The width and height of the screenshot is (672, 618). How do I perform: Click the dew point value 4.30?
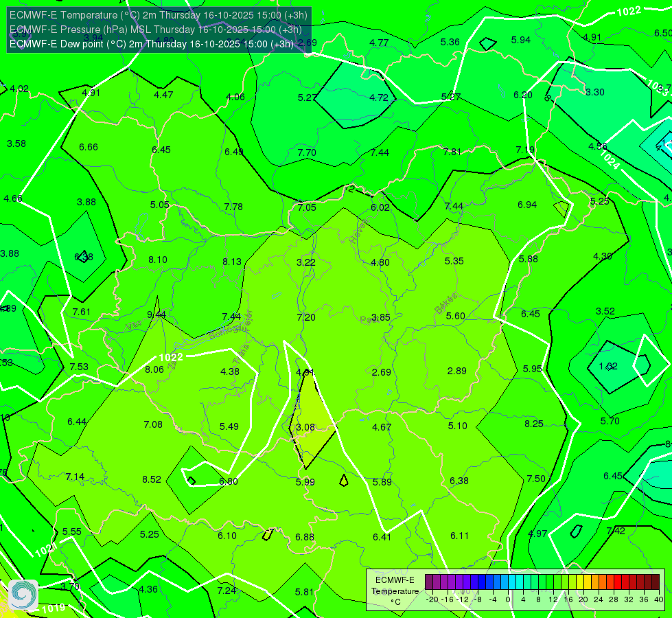(x=603, y=256)
